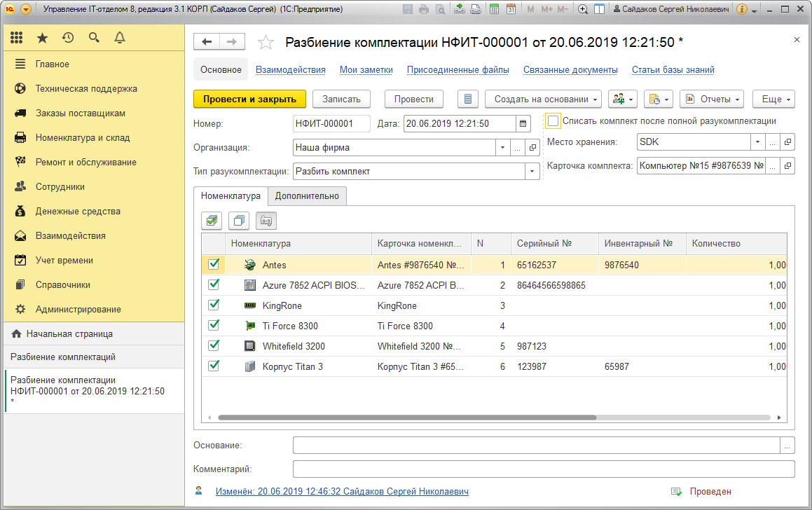Open the Взаимодействия document tab
Screen dimensions: 812x510
pyautogui.click(x=291, y=70)
